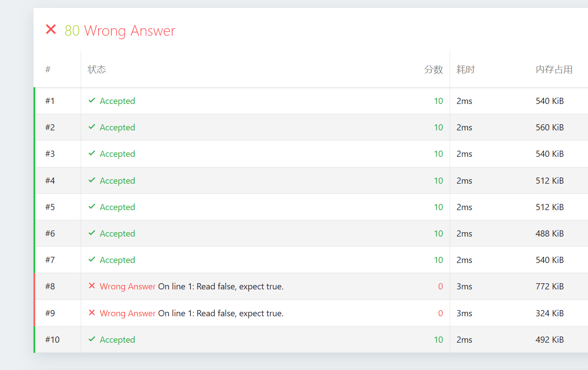588x370 pixels.
Task: Click the red X icon in row #9
Action: [92, 313]
